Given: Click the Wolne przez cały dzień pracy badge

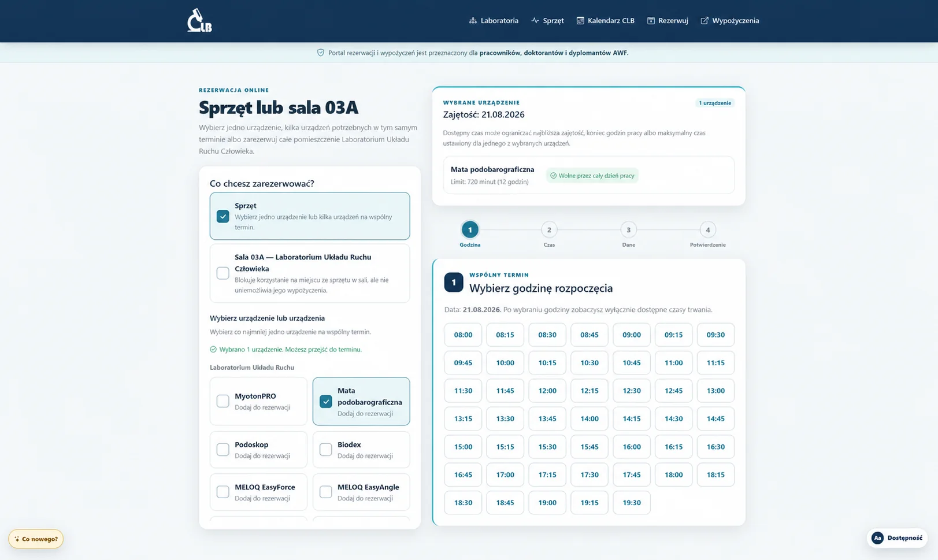Looking at the screenshot, I should coord(592,176).
